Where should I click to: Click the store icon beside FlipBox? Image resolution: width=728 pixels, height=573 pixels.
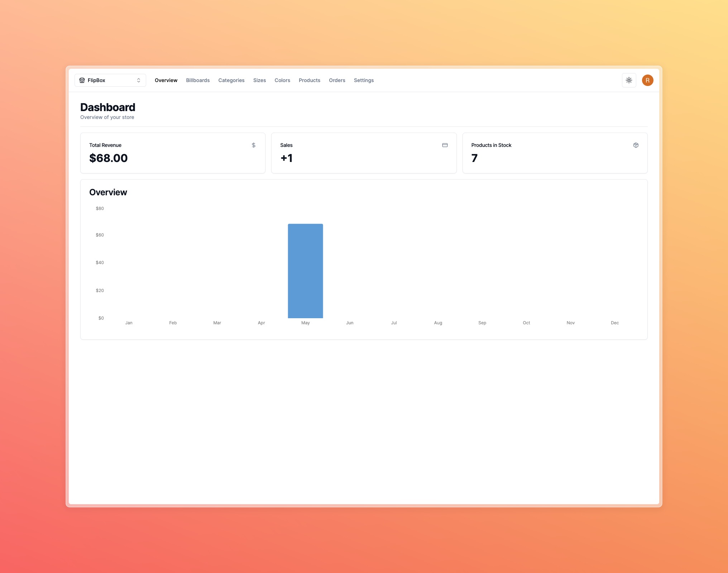point(82,80)
